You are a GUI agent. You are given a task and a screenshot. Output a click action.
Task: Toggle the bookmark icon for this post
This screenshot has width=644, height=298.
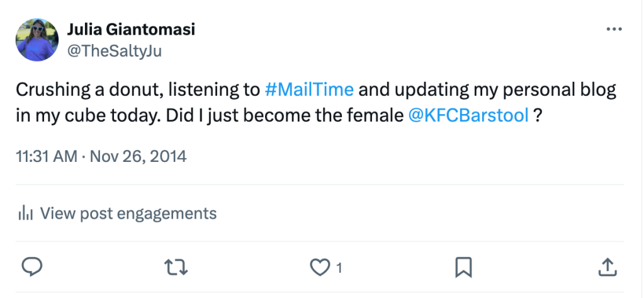(463, 267)
